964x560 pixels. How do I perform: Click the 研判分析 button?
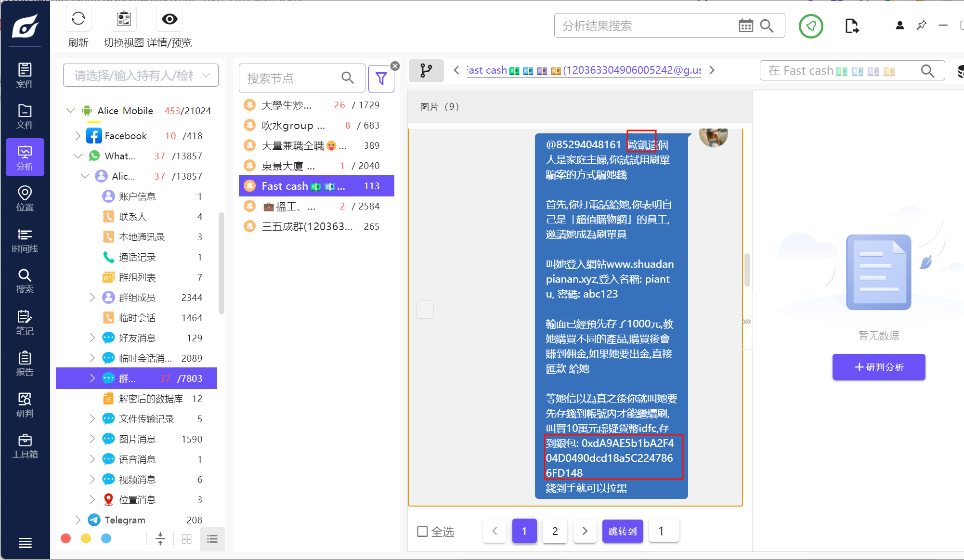click(878, 367)
